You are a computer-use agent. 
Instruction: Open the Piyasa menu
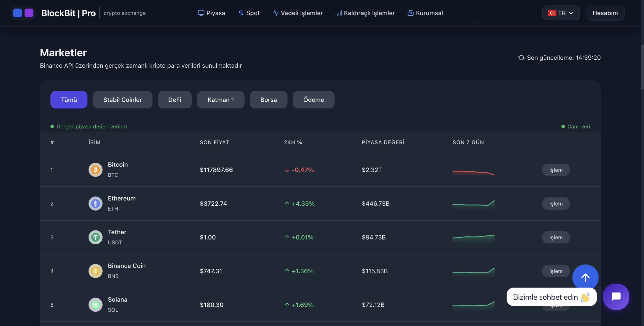pyautogui.click(x=211, y=13)
